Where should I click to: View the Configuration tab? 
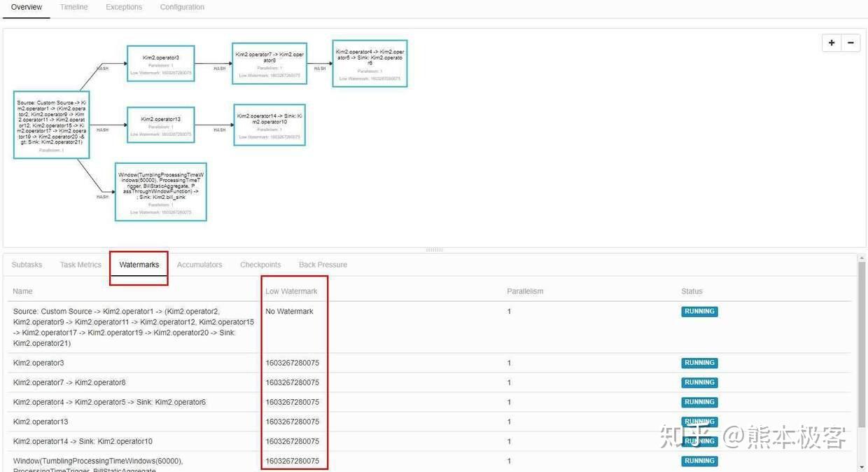pos(181,6)
